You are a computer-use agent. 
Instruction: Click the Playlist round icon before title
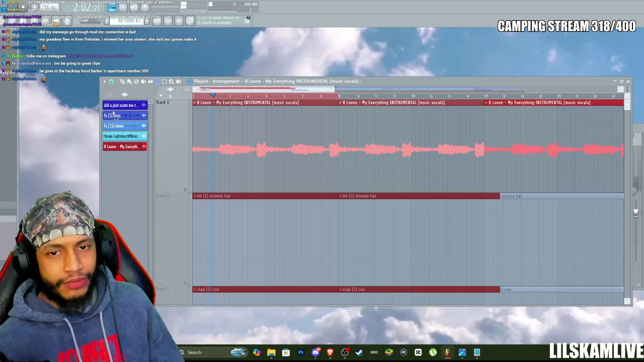pos(190,81)
